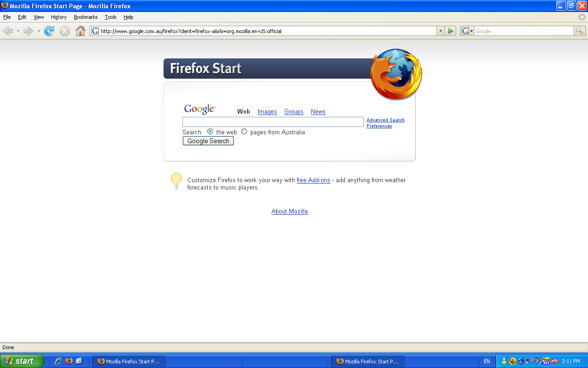This screenshot has width=588, height=368.
Task: Open the Images search link
Action: coord(267,112)
